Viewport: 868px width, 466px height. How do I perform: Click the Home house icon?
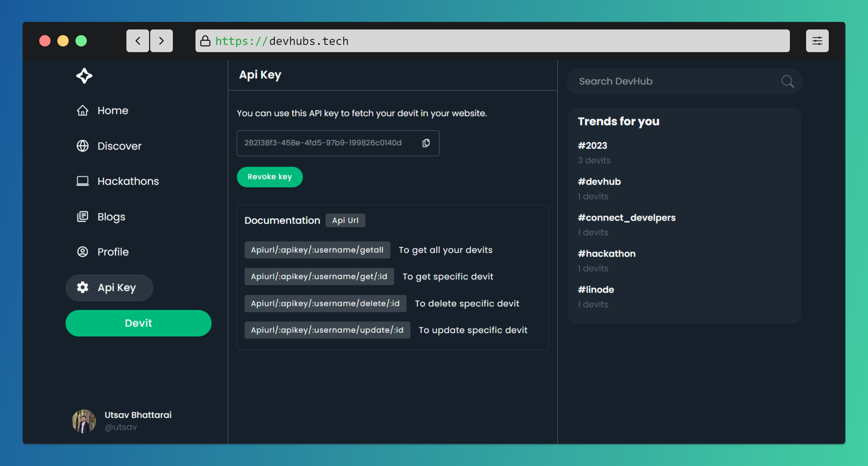(x=83, y=111)
